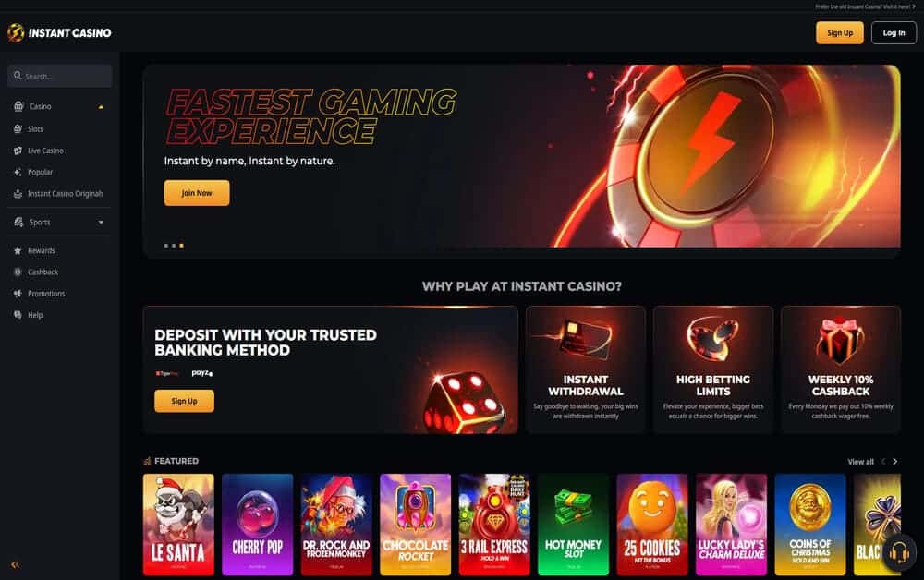924x580 pixels.
Task: Open the Slots sidebar icon
Action: coord(18,129)
